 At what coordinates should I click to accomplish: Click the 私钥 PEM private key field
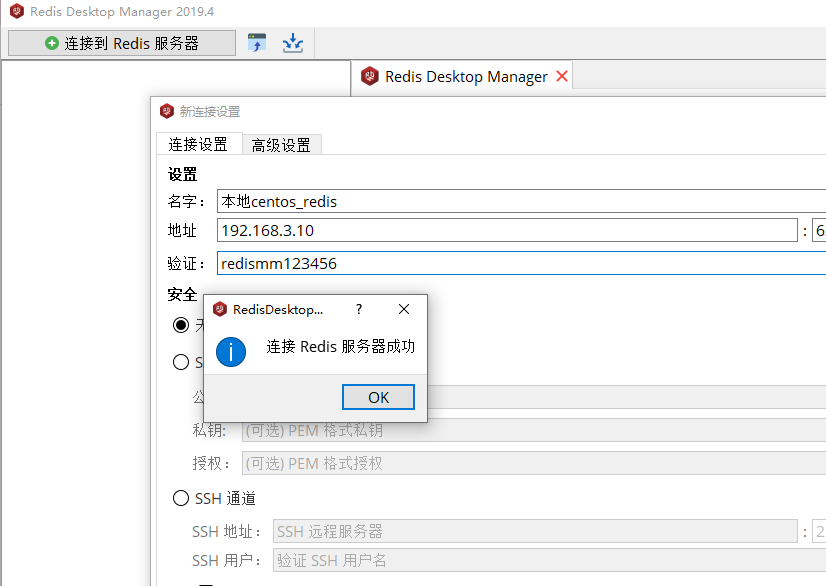[x=534, y=431]
